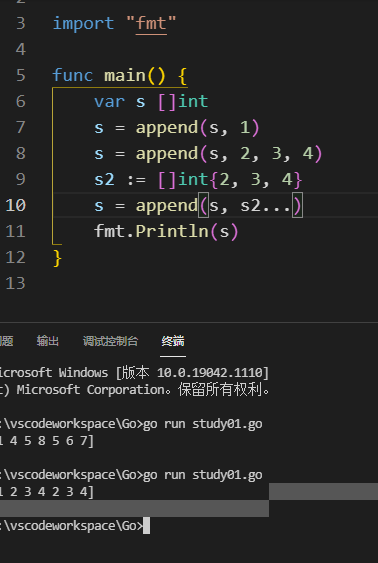This screenshot has height=563, width=378.
Task: Click the final terminal prompt with cursor
Action: coord(75,526)
